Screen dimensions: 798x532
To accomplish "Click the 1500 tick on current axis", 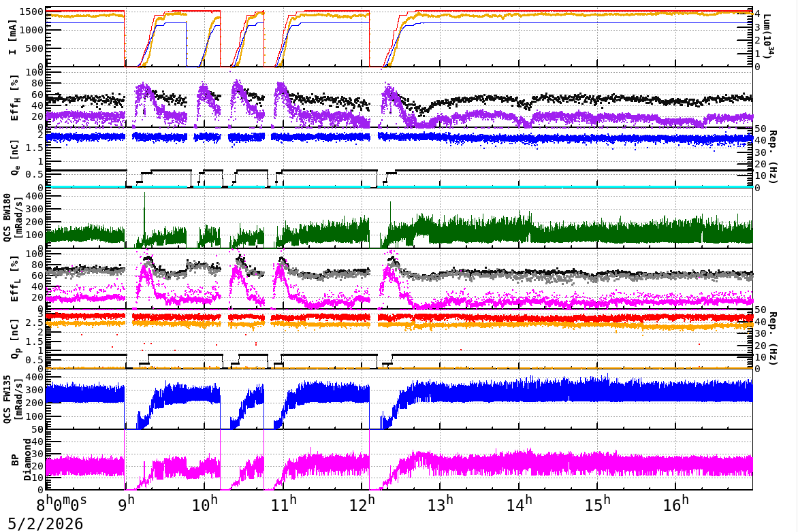I will [31, 12].
